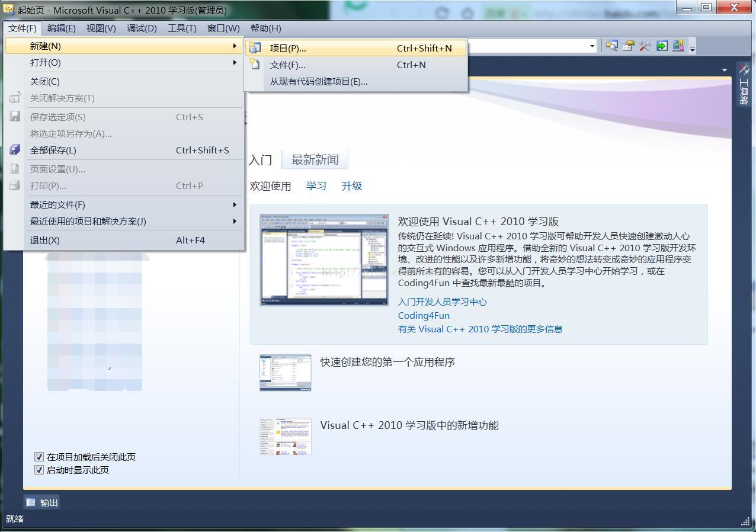Open the 视图(V) menu
The width and height of the screenshot is (756, 532).
point(101,28)
